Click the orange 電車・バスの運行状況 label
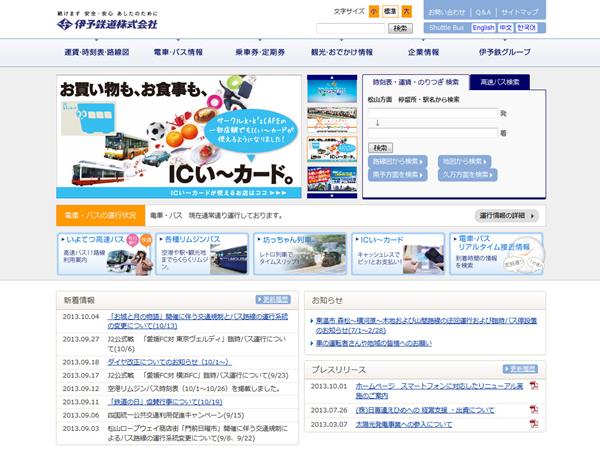Screen dimensions: 600x452 [101, 215]
